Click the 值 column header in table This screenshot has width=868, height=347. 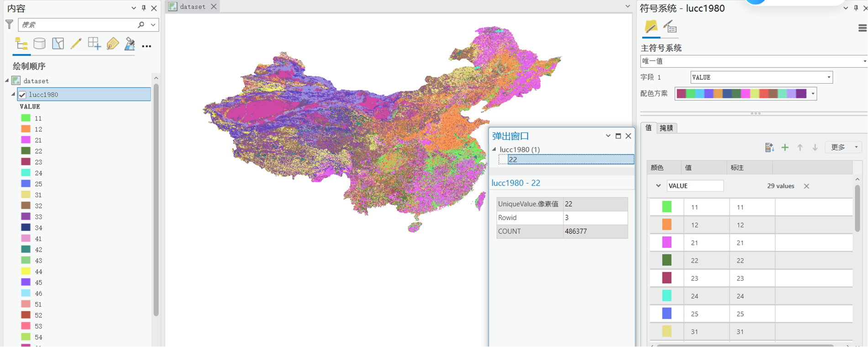coord(704,168)
